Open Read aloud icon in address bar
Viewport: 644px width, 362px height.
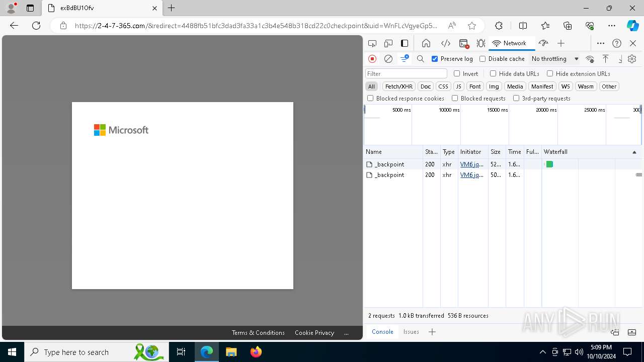click(x=452, y=26)
